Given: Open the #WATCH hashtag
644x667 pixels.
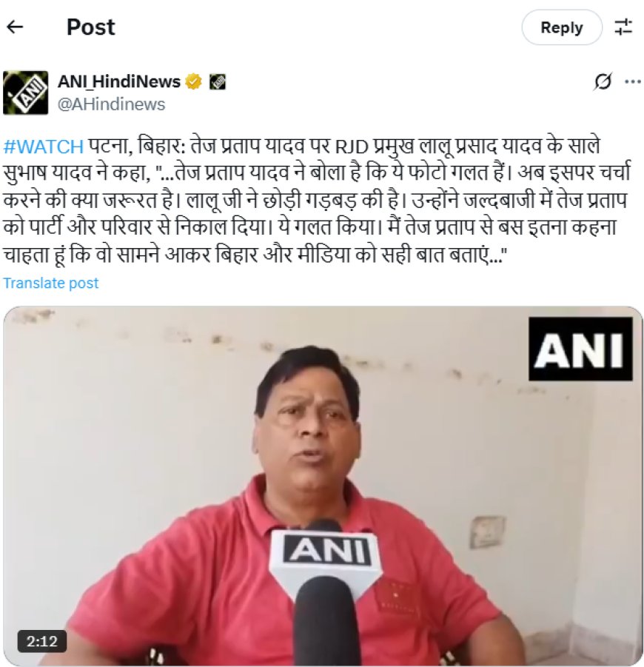Looking at the screenshot, I should coord(44,147).
